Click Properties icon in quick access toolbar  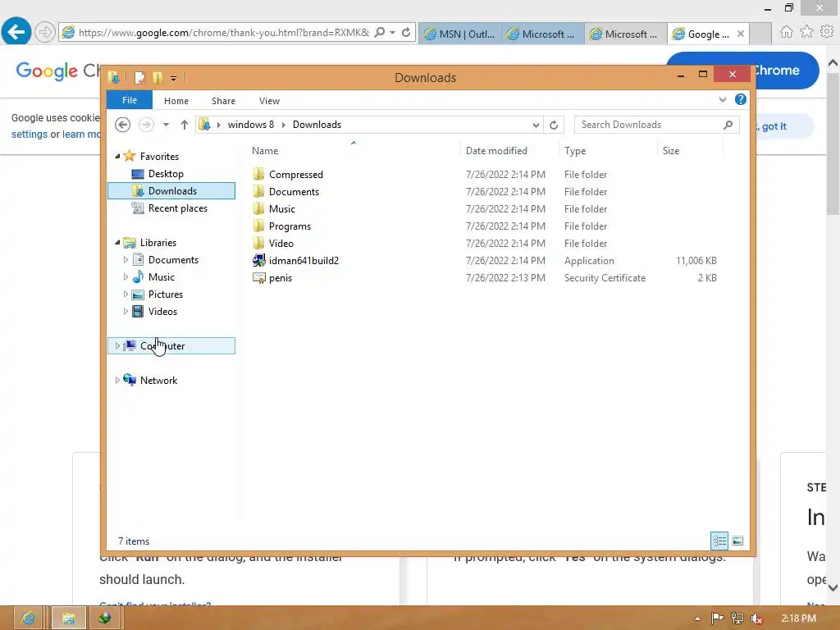click(139, 78)
